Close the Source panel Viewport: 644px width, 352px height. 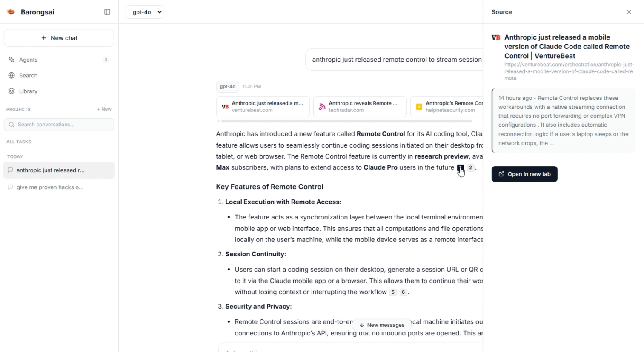click(629, 12)
